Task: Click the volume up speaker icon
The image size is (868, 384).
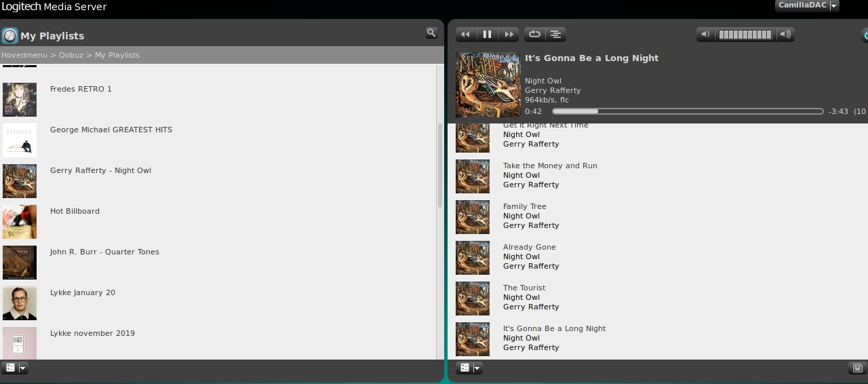Action: (x=785, y=35)
